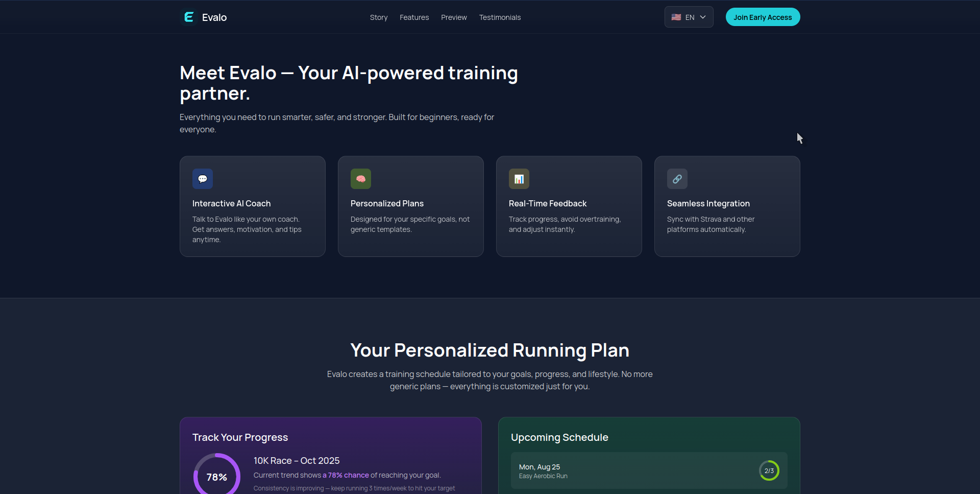Viewport: 980px width, 494px height.
Task: Navigate to Features in the navbar
Action: click(x=414, y=17)
